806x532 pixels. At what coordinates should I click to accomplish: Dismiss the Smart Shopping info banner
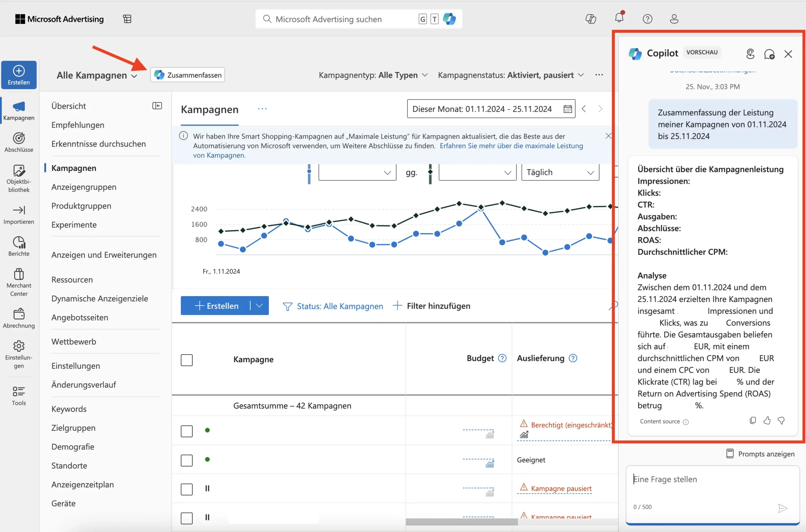tap(608, 136)
